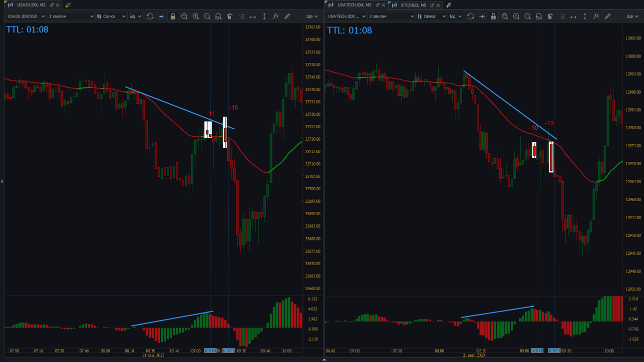
Task: Click vertical fit arrows in USATECH toolbar
Action: coord(585,16)
